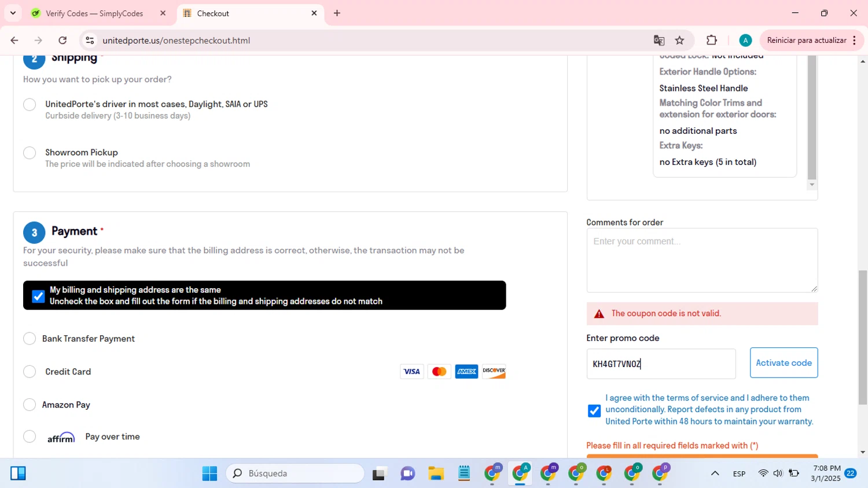
Task: Click 'Please fill in all required fields' notice
Action: (672, 446)
